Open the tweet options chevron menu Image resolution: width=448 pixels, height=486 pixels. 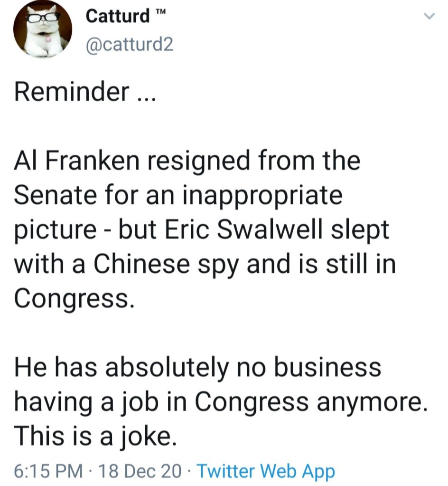pyautogui.click(x=429, y=17)
